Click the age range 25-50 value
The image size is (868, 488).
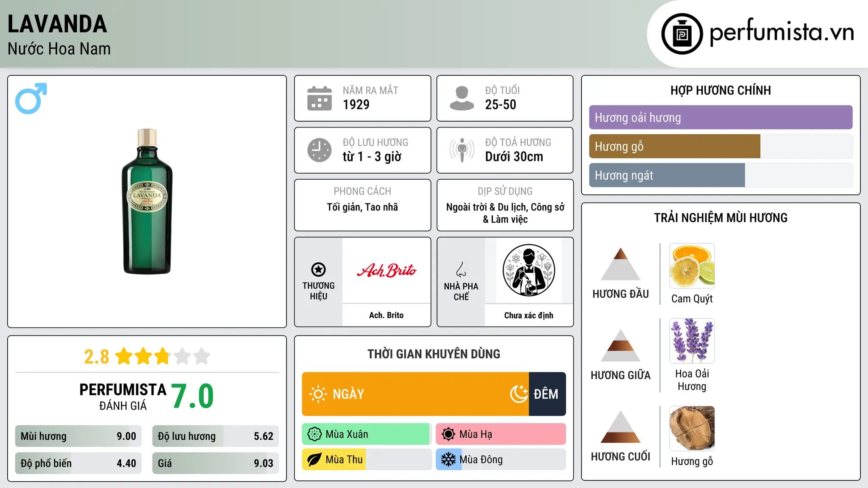[501, 105]
